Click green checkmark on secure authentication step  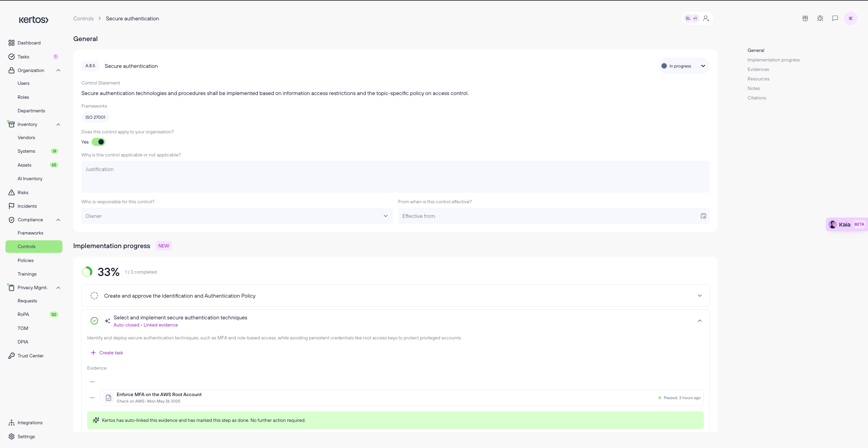pos(94,321)
